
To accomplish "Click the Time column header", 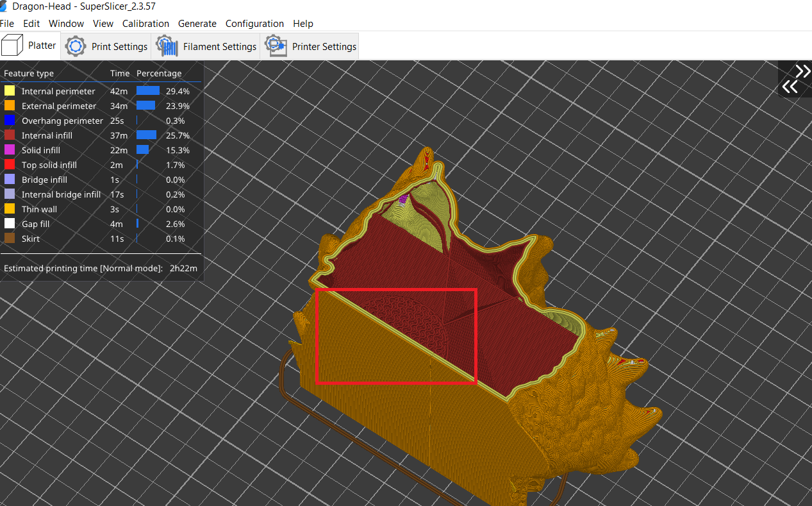I will (x=120, y=74).
